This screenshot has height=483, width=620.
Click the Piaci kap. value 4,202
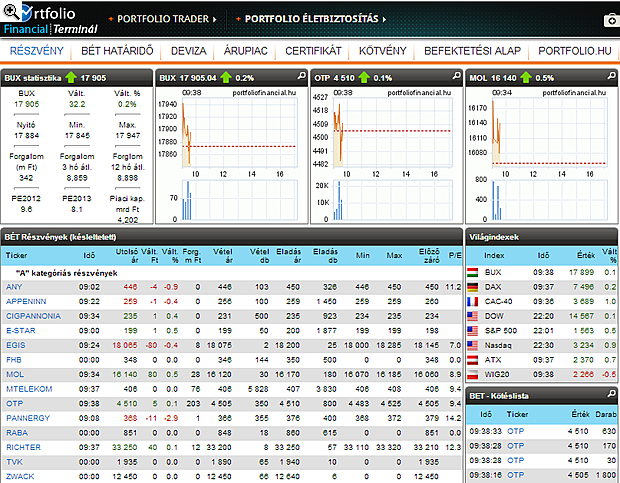pyautogui.click(x=128, y=220)
